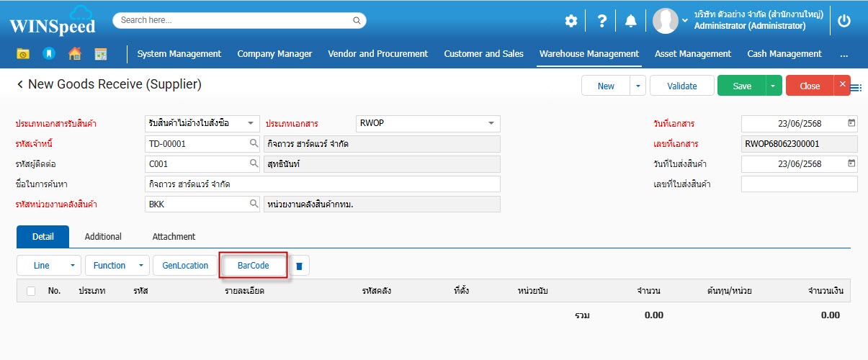
Task: Click search icon in รหัสหน่วยงานคลังสินค้า field
Action: 254,204
